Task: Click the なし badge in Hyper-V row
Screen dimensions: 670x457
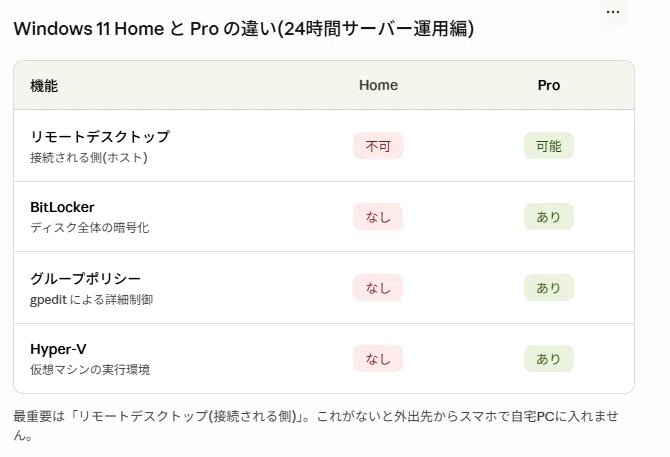Action: pyautogui.click(x=378, y=359)
